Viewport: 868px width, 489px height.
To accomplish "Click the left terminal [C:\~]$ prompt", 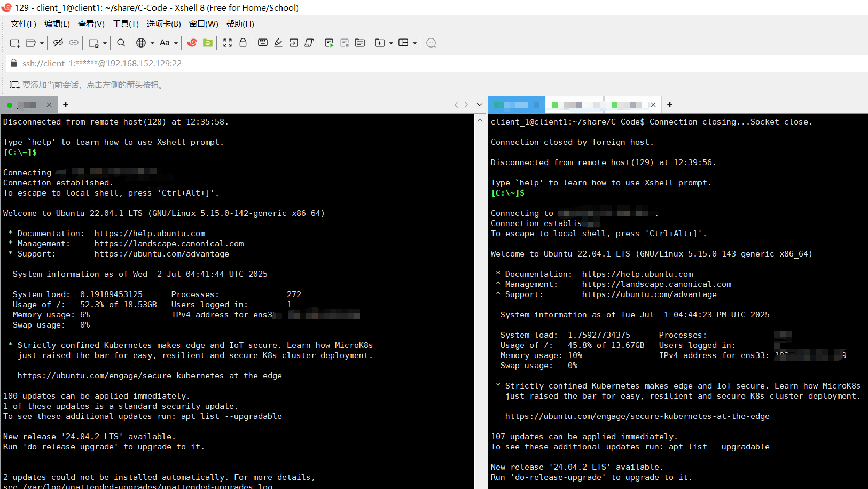I will coord(20,152).
